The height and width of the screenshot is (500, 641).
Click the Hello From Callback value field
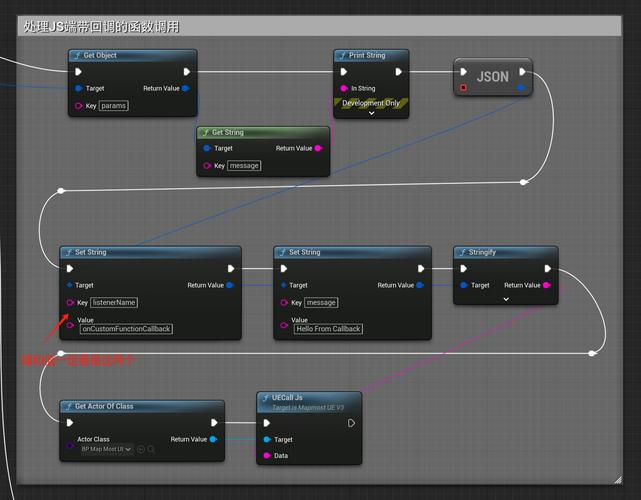point(328,329)
